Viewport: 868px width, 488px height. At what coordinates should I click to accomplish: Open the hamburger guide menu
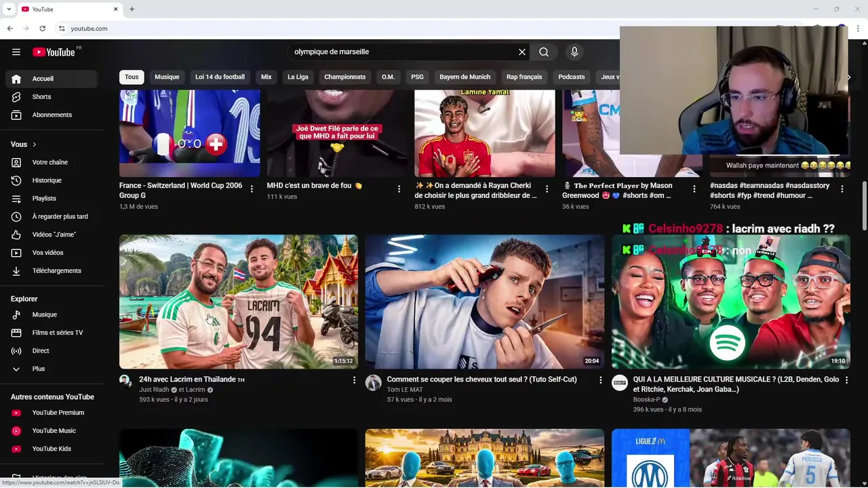click(x=16, y=52)
